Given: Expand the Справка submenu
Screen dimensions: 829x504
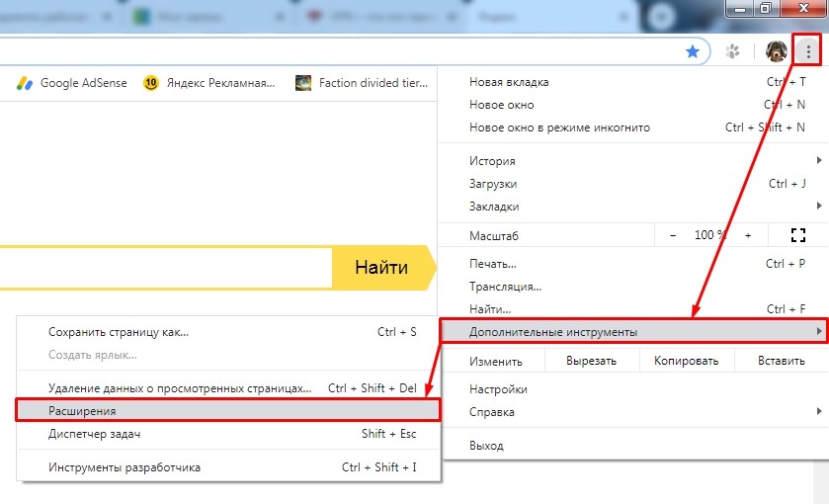Looking at the screenshot, I should 634,412.
